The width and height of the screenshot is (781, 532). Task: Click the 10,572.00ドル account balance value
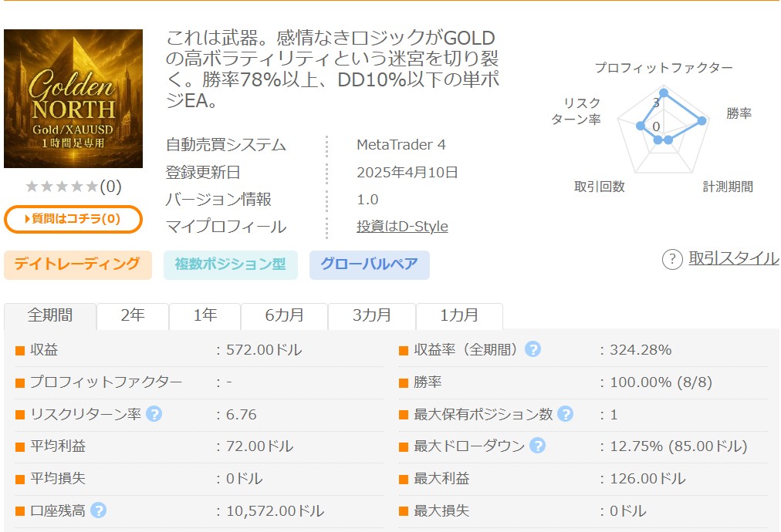point(275,510)
